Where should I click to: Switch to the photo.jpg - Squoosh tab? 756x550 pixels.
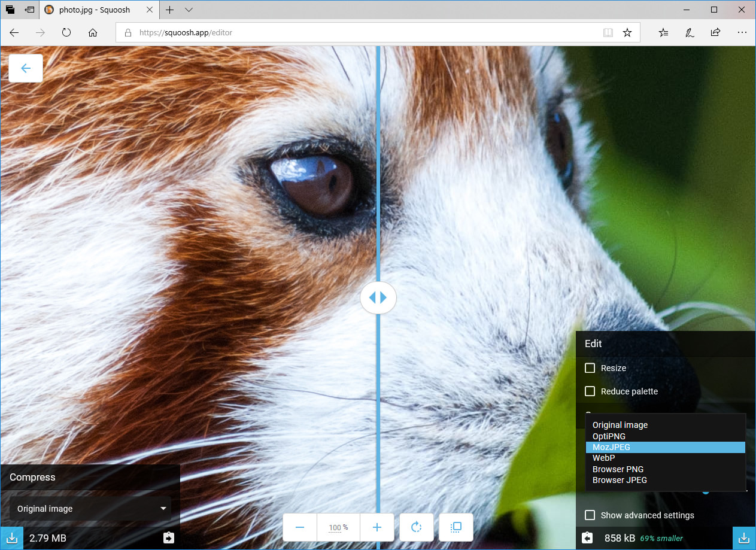point(94,10)
